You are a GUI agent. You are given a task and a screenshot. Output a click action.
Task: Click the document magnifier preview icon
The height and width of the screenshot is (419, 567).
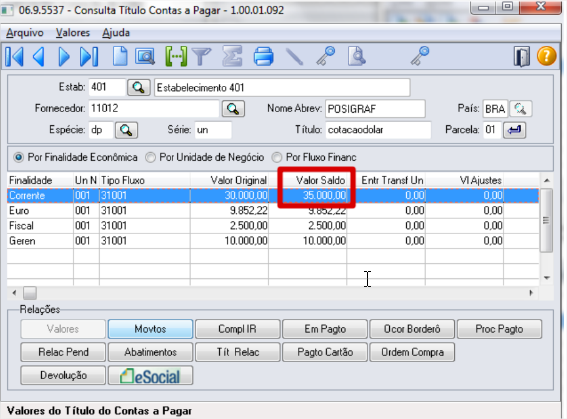click(x=357, y=56)
